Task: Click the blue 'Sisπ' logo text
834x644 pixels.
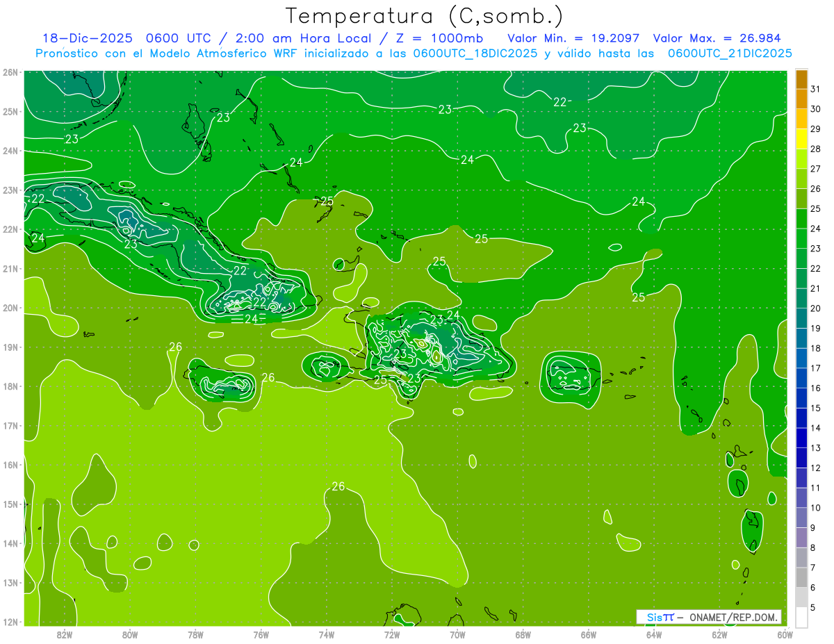Action: (x=660, y=617)
